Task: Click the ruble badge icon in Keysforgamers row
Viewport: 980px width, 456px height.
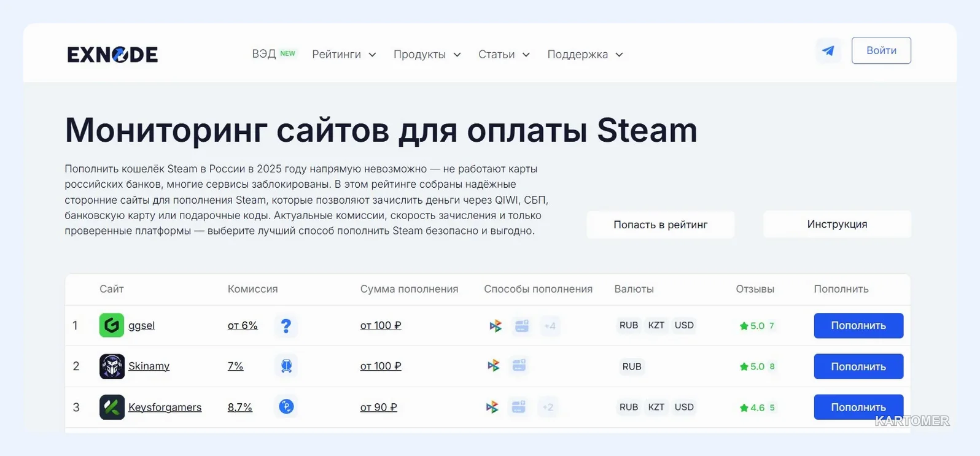Action: [x=286, y=406]
